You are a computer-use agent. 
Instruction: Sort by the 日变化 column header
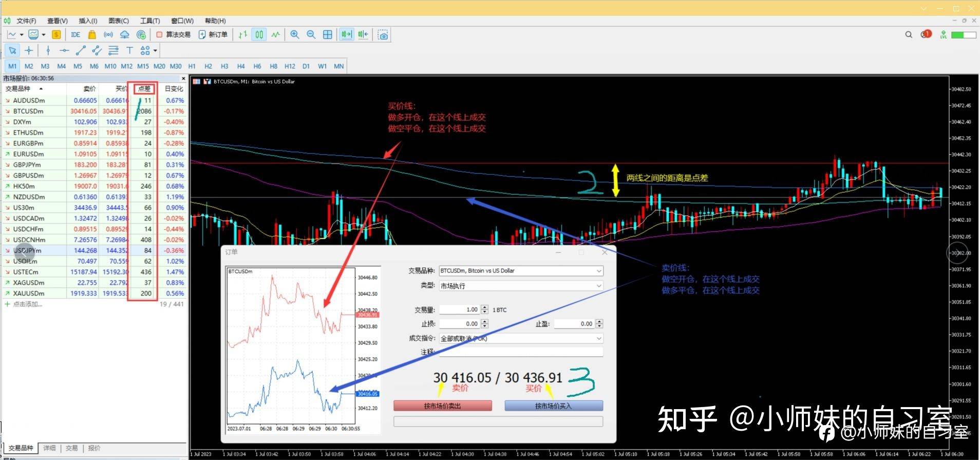point(174,89)
